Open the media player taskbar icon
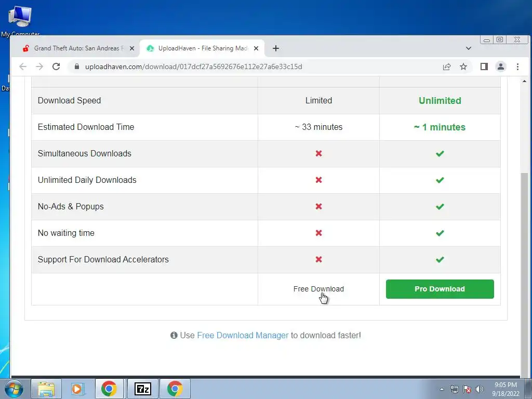The image size is (532, 399). pyautogui.click(x=78, y=389)
